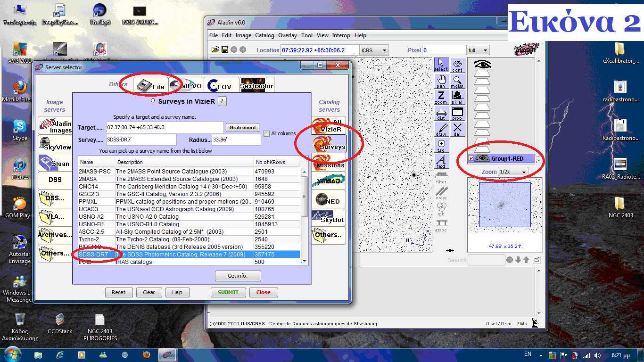
Task: Click the open-file folder icon in Aladin toolbar
Action: [215, 49]
